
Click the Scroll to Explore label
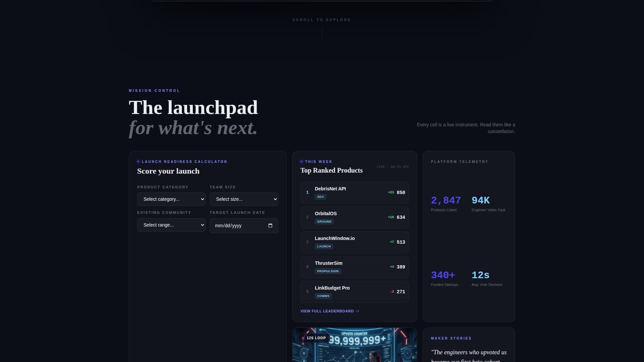pos(322,20)
